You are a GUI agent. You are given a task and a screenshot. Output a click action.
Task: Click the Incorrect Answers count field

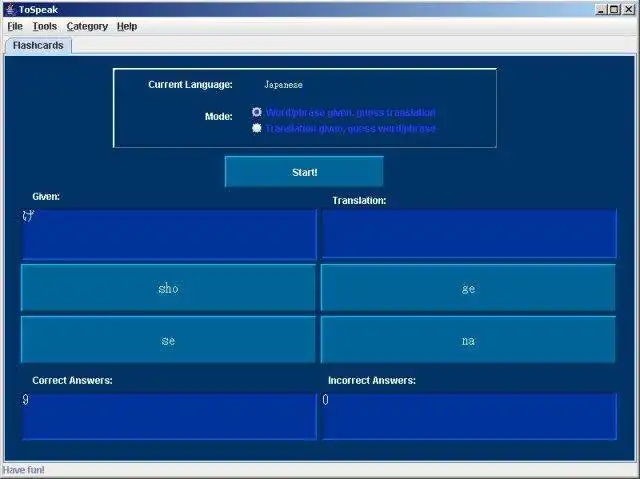click(x=469, y=416)
